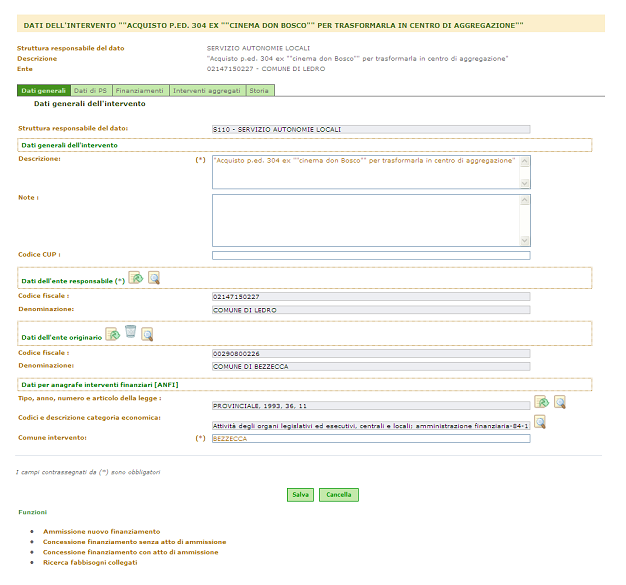
Task: Click Denominazione field COMUNE DI LEDRO
Action: coord(371,310)
